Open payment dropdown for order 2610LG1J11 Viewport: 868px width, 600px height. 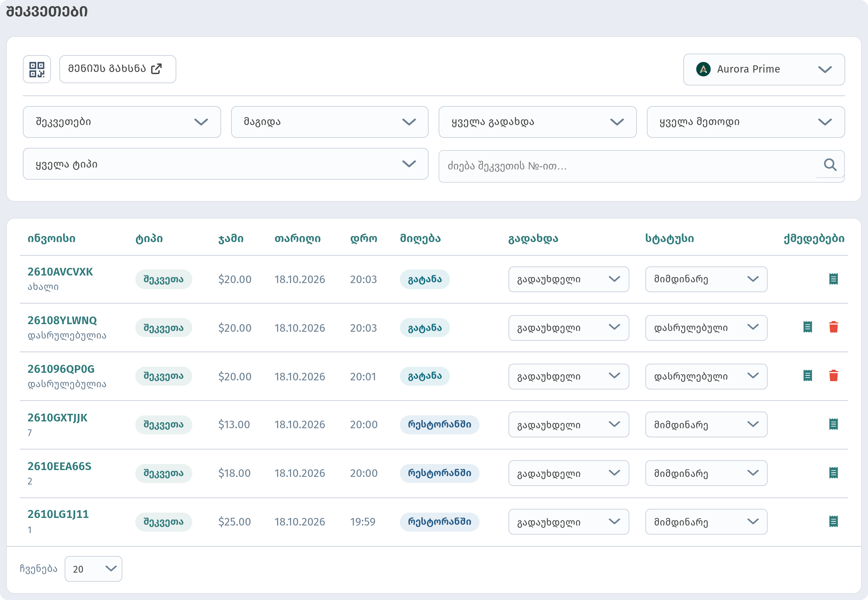pos(569,522)
